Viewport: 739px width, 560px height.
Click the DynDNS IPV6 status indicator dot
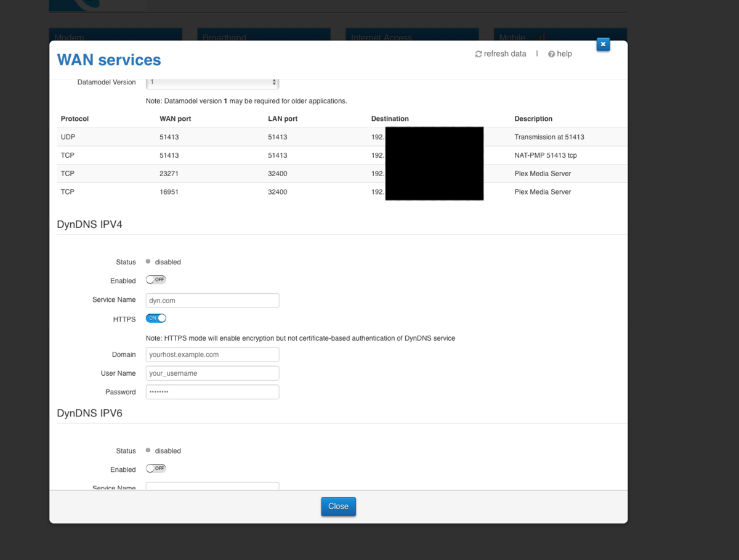pos(148,450)
